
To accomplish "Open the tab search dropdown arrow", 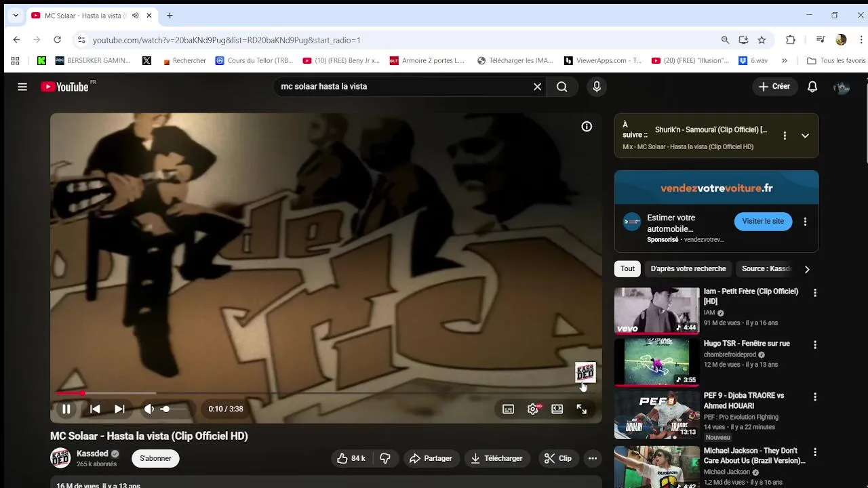I will pos(16,16).
